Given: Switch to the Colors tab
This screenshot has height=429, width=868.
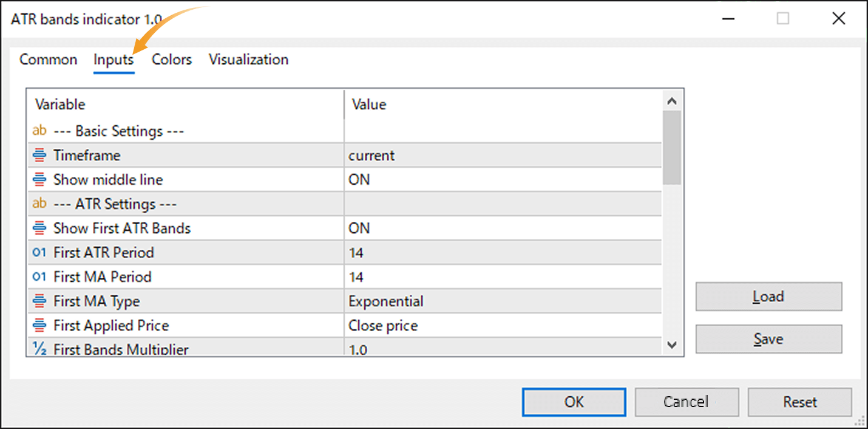Looking at the screenshot, I should [172, 59].
